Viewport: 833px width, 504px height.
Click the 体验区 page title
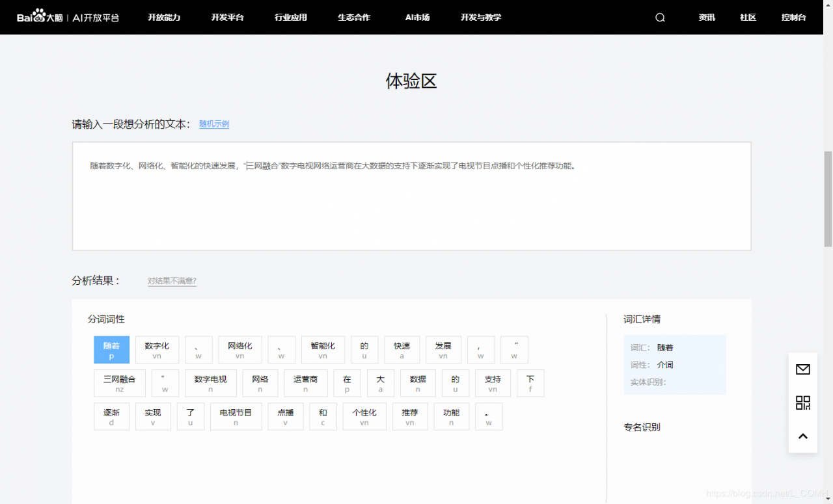411,81
